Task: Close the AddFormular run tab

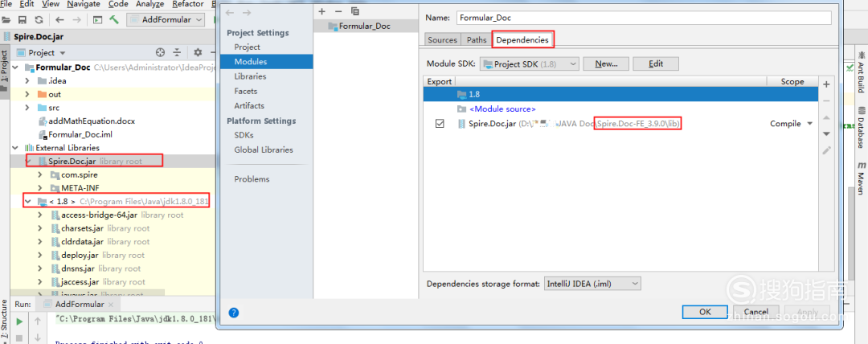Action: pyautogui.click(x=111, y=305)
